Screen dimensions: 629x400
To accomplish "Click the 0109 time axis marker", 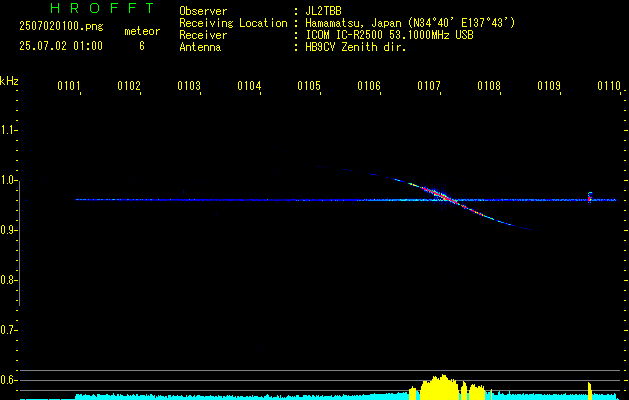I will point(549,86).
